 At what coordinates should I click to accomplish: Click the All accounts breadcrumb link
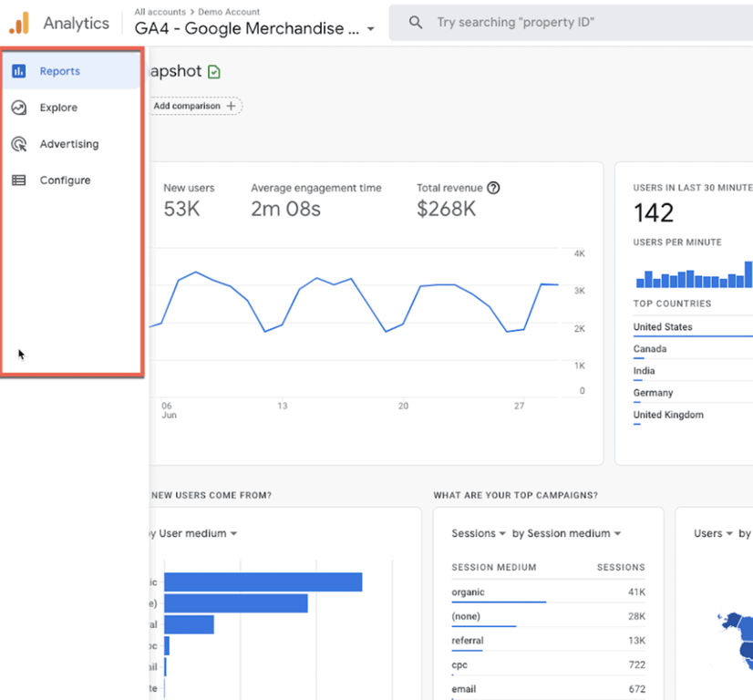click(160, 12)
